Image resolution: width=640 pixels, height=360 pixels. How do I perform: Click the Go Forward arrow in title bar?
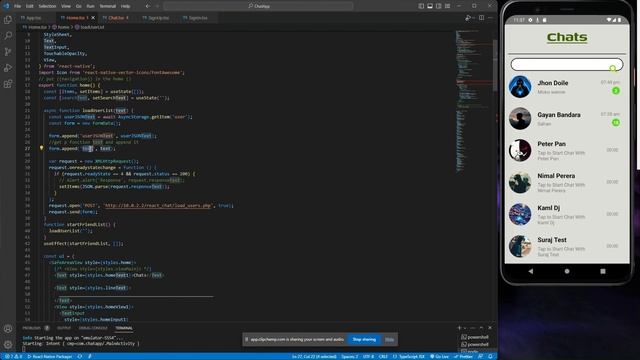158,6
